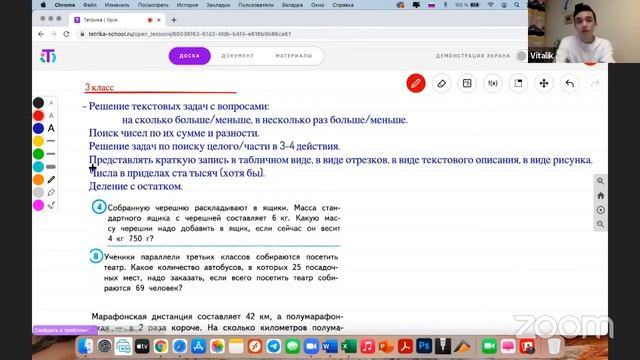Click the insert image tool icon
Screen dimensions: 640x360
pyautogui.click(x=518, y=83)
